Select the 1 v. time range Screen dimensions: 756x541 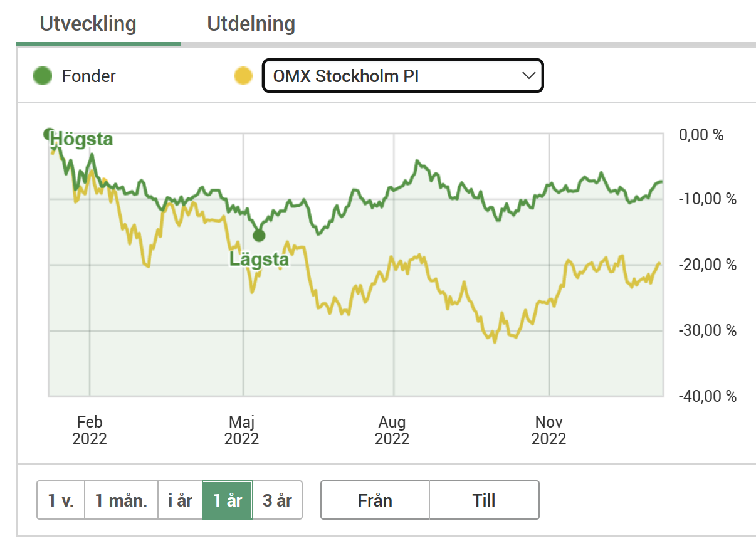tap(61, 500)
